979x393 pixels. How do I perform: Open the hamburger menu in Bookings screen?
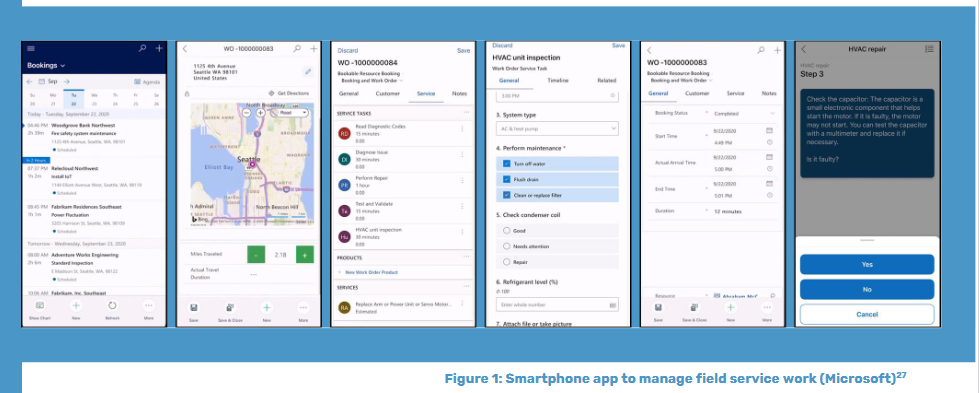pyautogui.click(x=31, y=49)
